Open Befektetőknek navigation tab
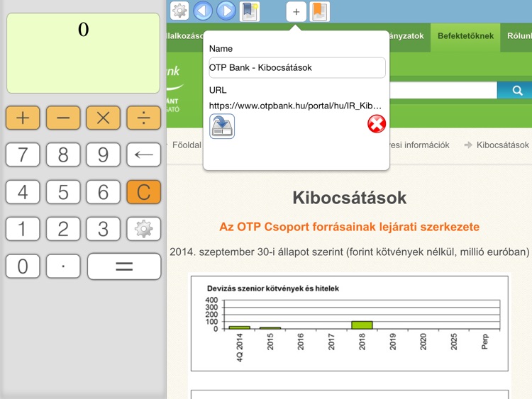Image resolution: width=532 pixels, height=399 pixels. pos(465,36)
